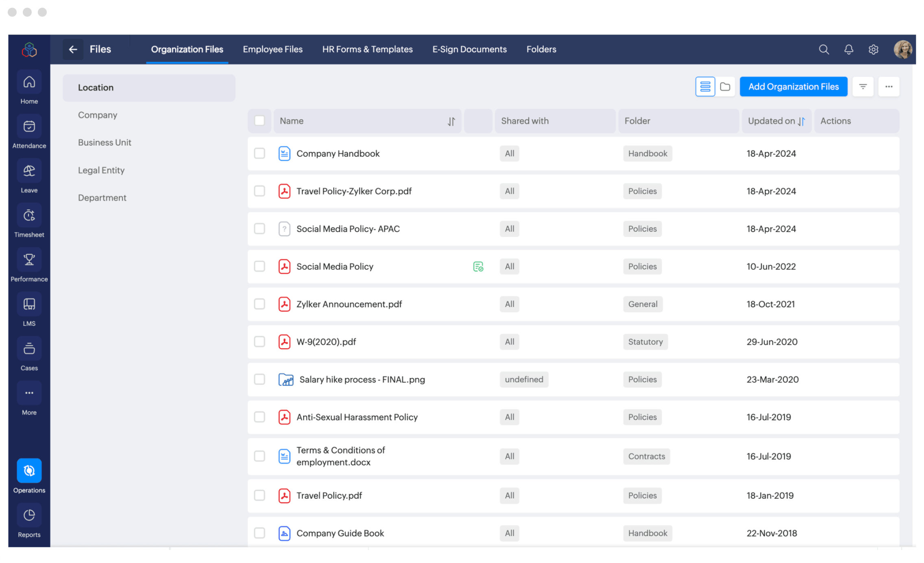Open the Attendance module in sidebar
924x563 pixels.
pos(29,127)
